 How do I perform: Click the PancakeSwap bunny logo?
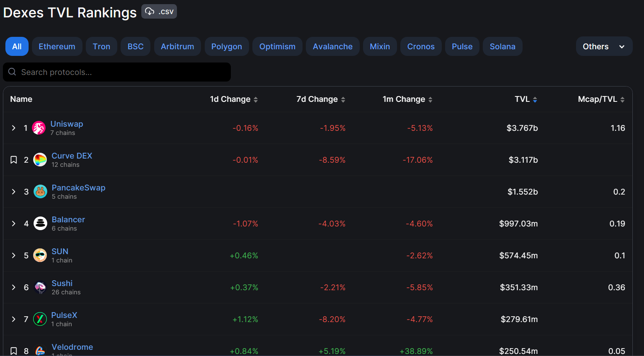click(x=40, y=191)
